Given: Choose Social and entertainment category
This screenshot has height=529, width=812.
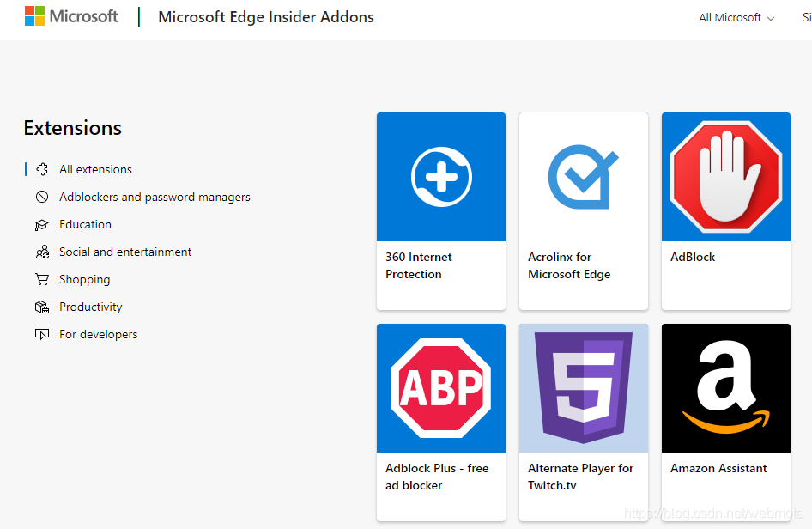Looking at the screenshot, I should (125, 252).
